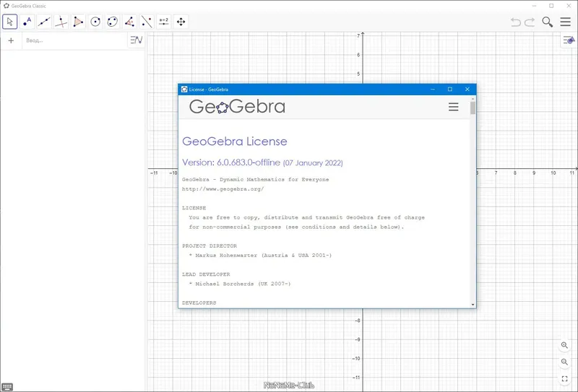578x392 pixels.
Task: Select the Move arrow tool
Action: point(10,22)
